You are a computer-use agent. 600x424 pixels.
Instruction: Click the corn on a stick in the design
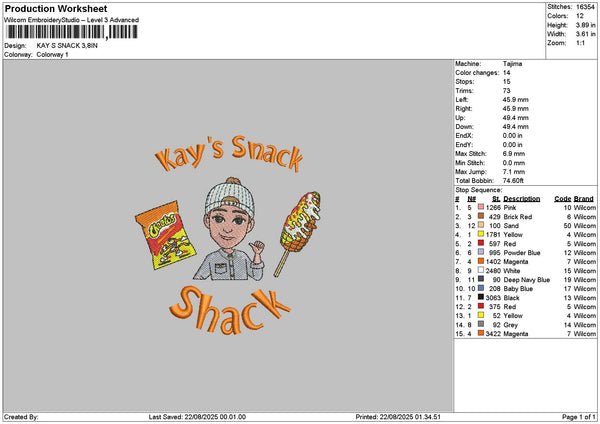(297, 233)
